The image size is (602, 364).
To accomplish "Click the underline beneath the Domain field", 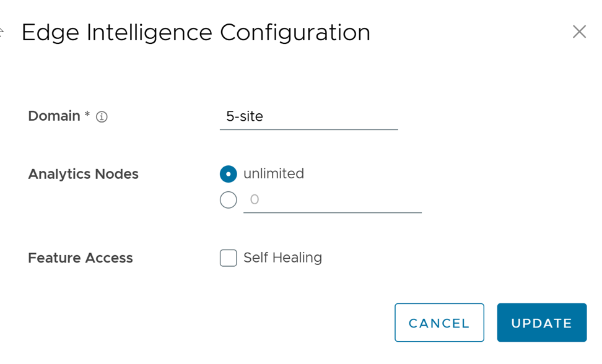I will pyautogui.click(x=308, y=129).
